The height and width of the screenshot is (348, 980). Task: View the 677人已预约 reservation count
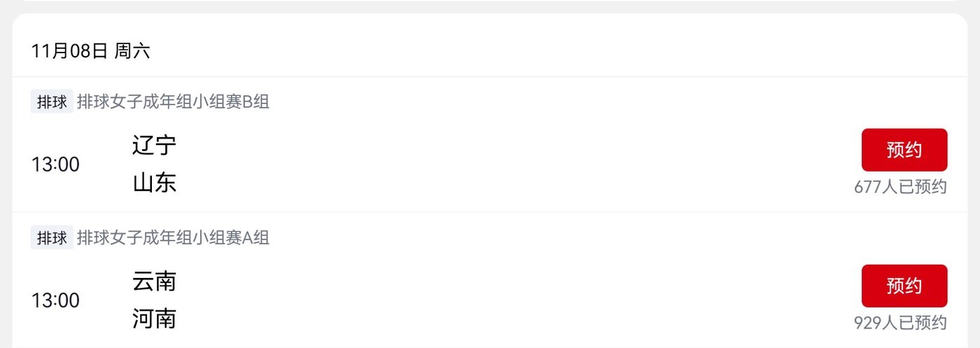pyautogui.click(x=900, y=187)
